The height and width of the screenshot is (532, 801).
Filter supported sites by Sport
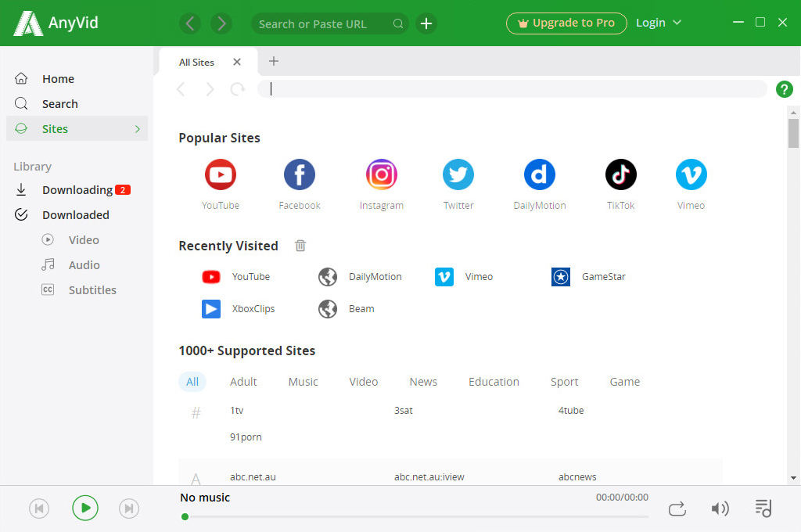coord(565,382)
